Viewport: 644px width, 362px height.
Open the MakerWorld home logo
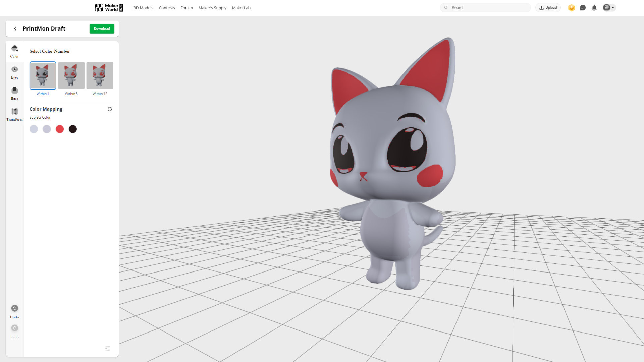coord(109,8)
